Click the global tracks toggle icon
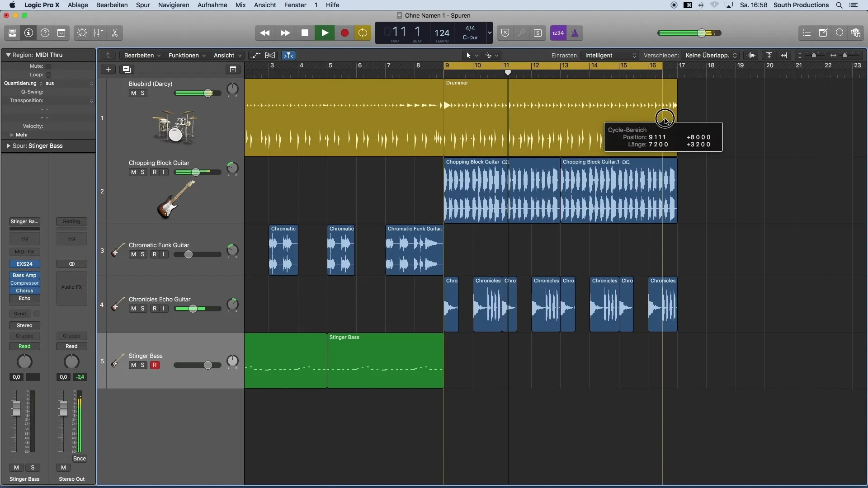Image resolution: width=868 pixels, height=488 pixels. point(233,69)
